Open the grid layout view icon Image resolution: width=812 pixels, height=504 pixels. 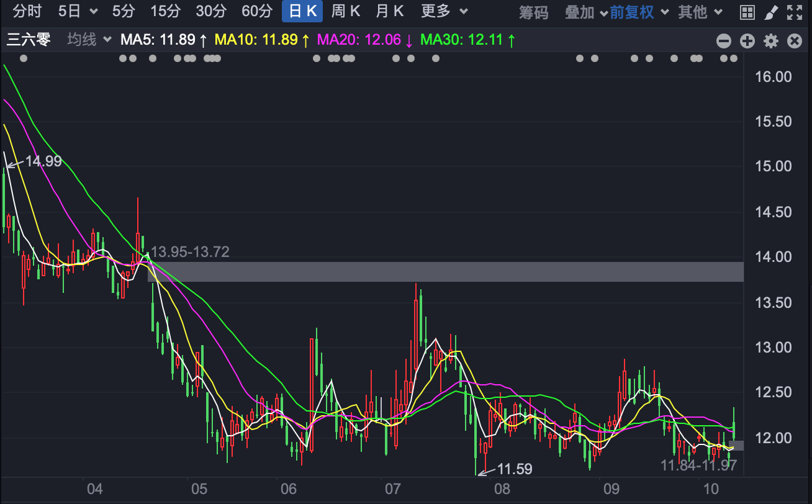click(747, 12)
